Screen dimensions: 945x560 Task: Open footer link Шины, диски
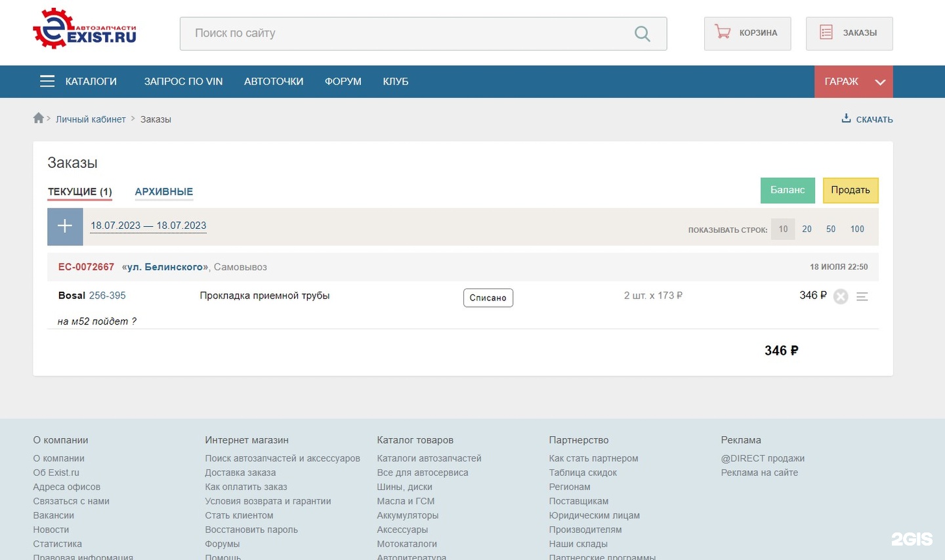(405, 487)
